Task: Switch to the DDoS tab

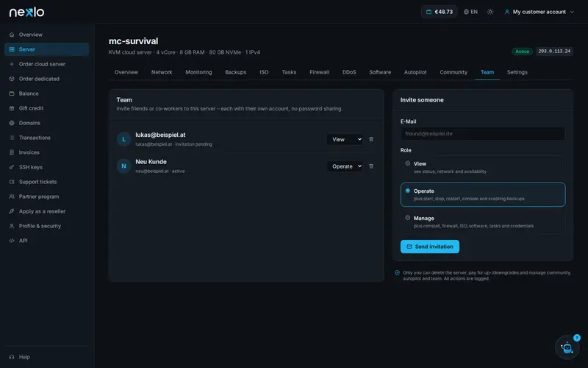Action: coord(349,72)
